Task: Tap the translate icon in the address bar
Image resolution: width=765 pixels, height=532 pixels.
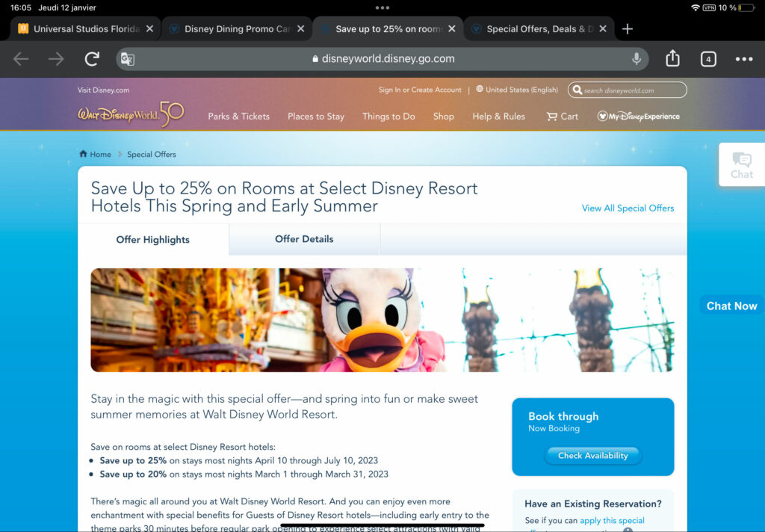Action: [x=127, y=59]
